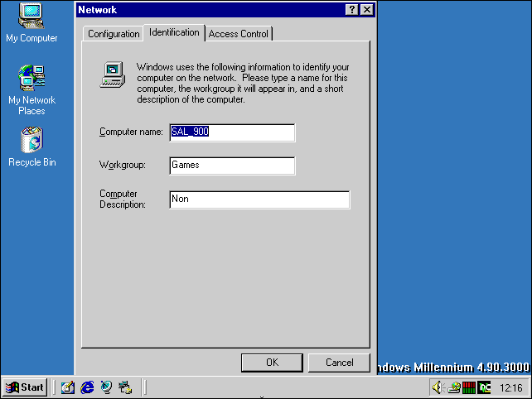This screenshot has width=532, height=399.
Task: Click Show Desktop quick launch icon
Action: pos(67,387)
